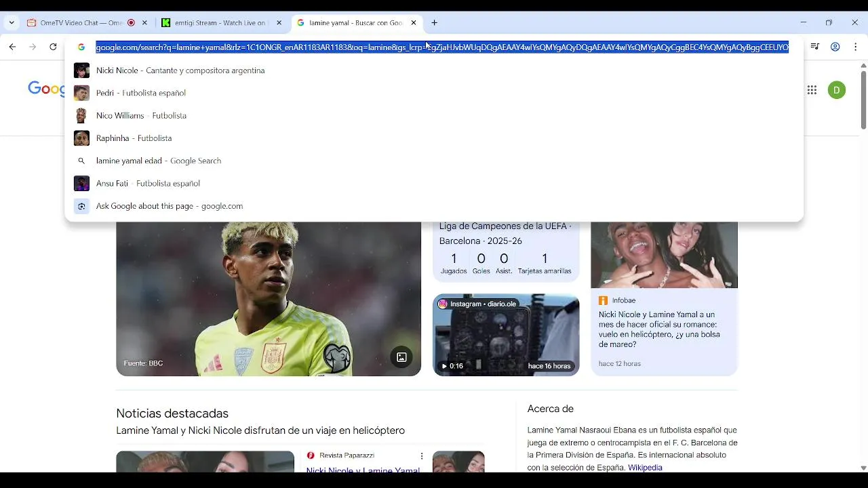Click the vertical scrollbar thumb
The image size is (868, 488).
click(x=863, y=100)
